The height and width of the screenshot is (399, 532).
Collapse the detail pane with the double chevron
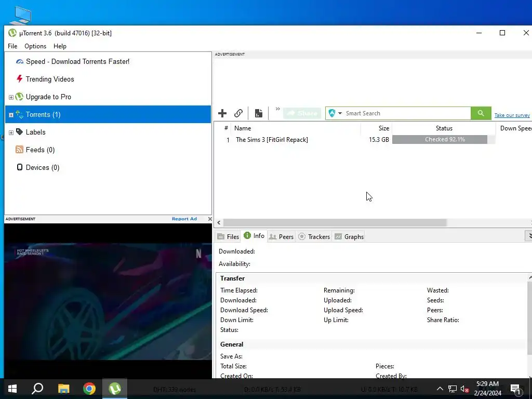click(x=529, y=236)
